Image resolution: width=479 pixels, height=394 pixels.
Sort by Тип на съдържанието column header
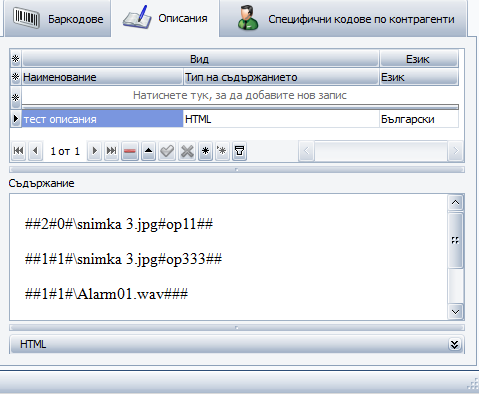(281, 77)
